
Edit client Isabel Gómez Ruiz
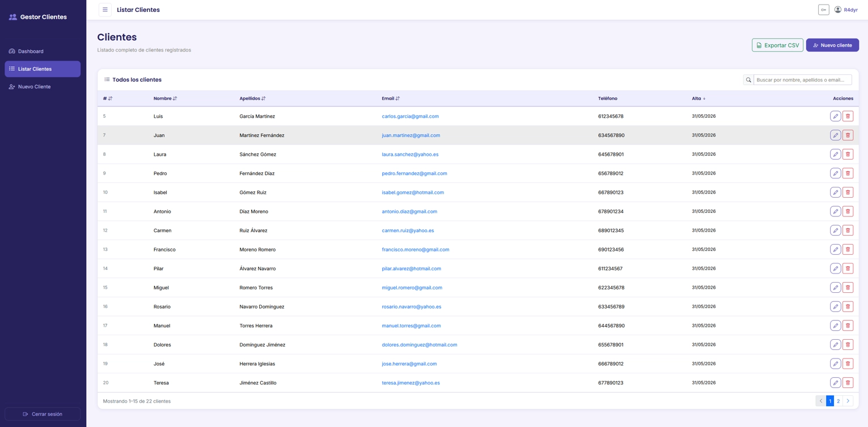pyautogui.click(x=836, y=193)
